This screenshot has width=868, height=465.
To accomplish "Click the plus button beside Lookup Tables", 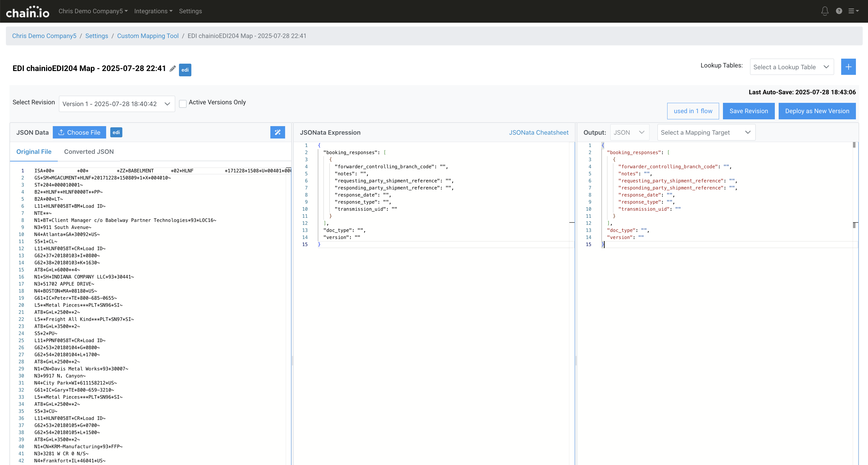I will pos(848,67).
